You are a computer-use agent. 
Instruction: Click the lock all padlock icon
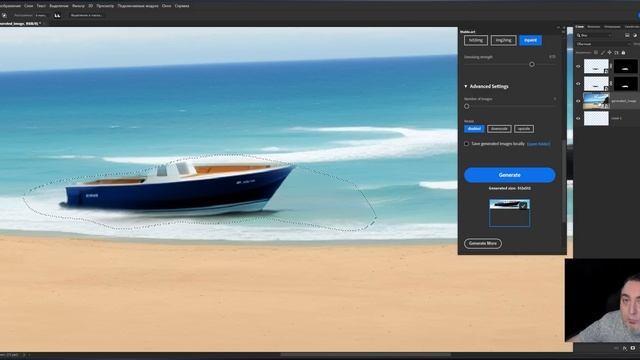click(x=623, y=53)
